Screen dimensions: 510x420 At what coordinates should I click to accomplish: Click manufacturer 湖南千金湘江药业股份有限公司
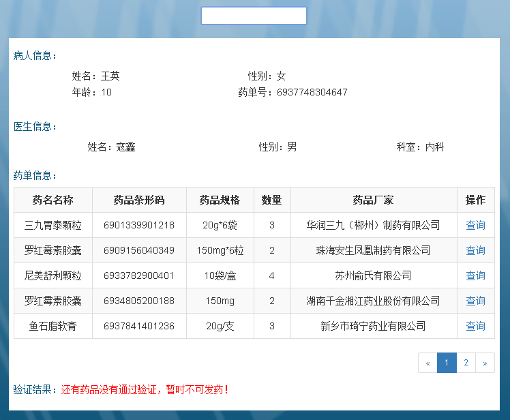coord(373,301)
